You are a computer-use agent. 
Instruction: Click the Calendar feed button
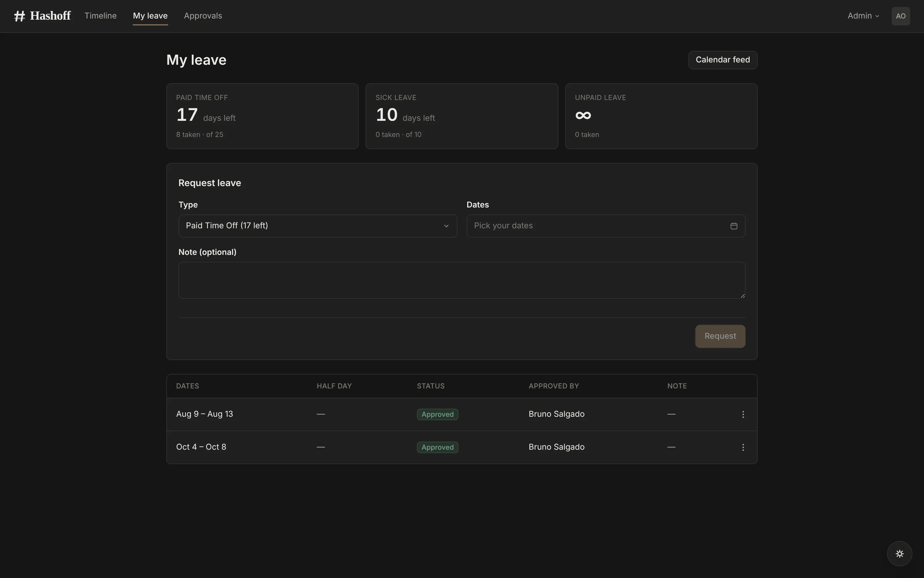tap(722, 60)
